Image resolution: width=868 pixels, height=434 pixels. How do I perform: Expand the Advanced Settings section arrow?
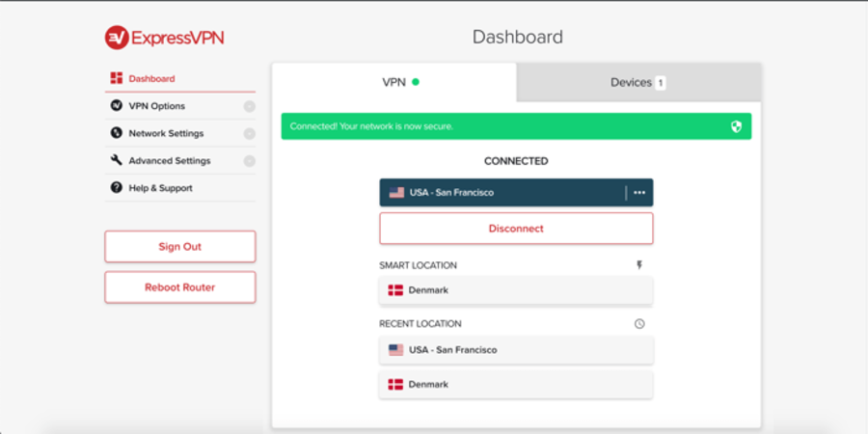click(249, 161)
